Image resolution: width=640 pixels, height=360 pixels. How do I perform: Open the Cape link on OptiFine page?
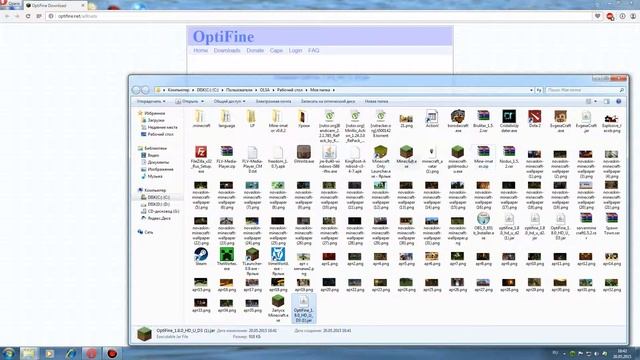276,51
